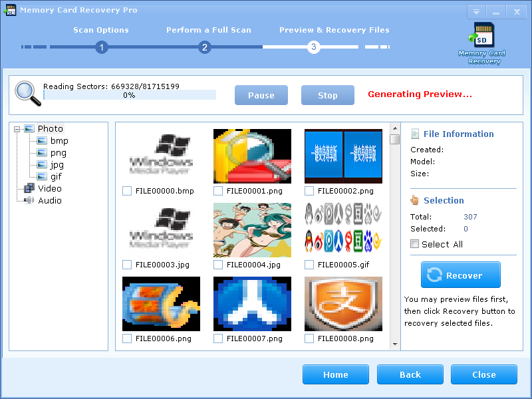Click the File Information document icon
Viewport: 532px width, 399px height.
coord(414,134)
